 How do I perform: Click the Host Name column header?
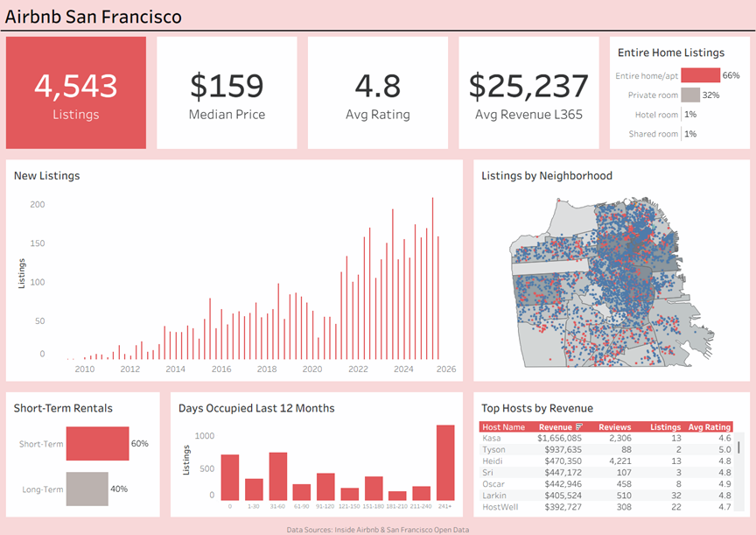click(x=504, y=426)
